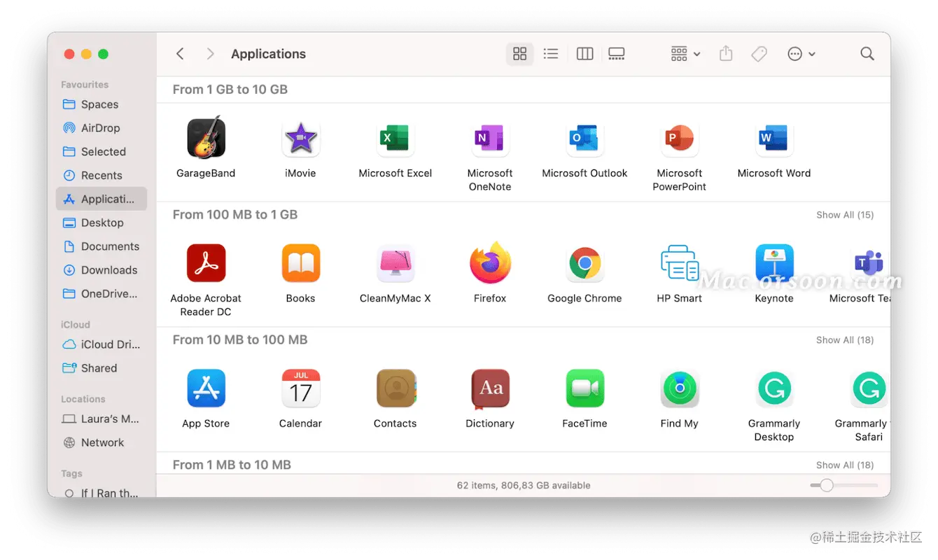
Task: Show All in 10 MB to 100 MB group
Action: pyautogui.click(x=845, y=340)
